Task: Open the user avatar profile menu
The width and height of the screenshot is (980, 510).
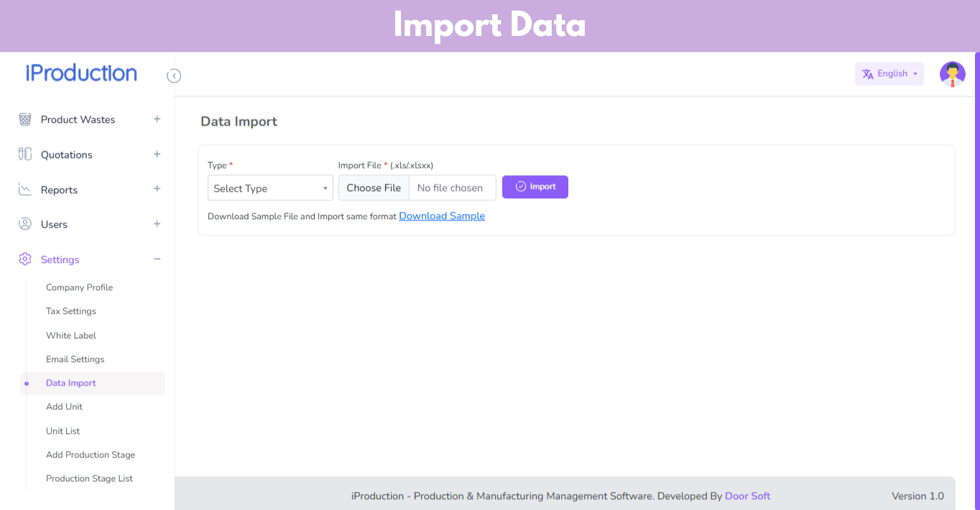Action: point(952,74)
